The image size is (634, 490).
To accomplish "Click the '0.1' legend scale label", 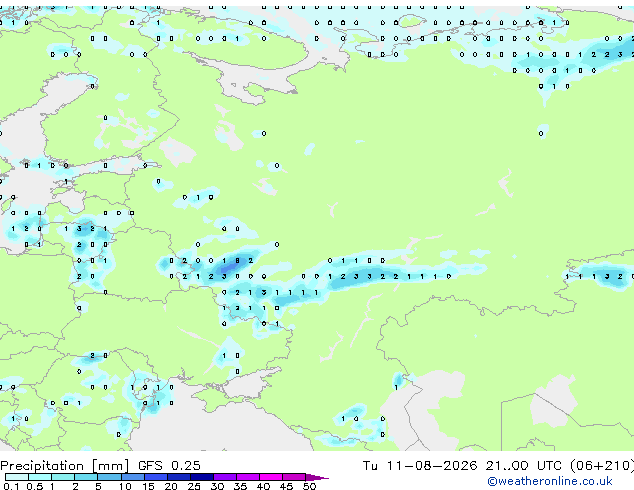I will pyautogui.click(x=11, y=486).
